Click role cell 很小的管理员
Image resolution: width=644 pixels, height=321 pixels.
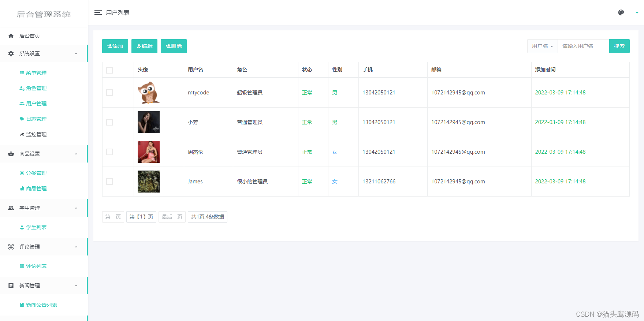252,182
